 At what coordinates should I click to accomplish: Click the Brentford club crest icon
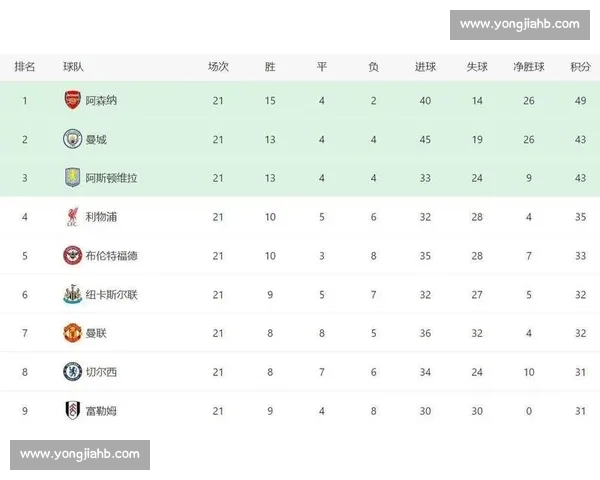click(x=72, y=256)
